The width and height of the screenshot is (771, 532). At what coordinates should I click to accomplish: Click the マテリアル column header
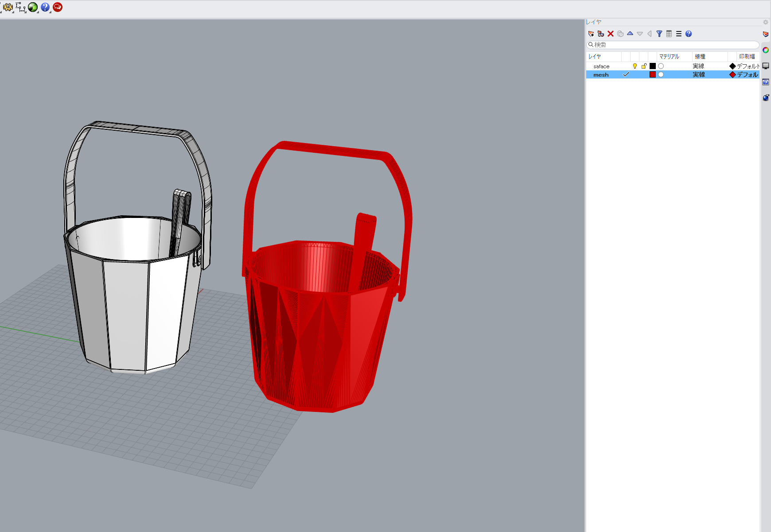(669, 56)
